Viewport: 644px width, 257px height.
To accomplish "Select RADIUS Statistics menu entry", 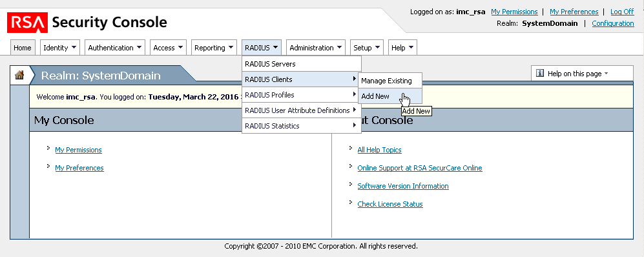I will point(302,126).
